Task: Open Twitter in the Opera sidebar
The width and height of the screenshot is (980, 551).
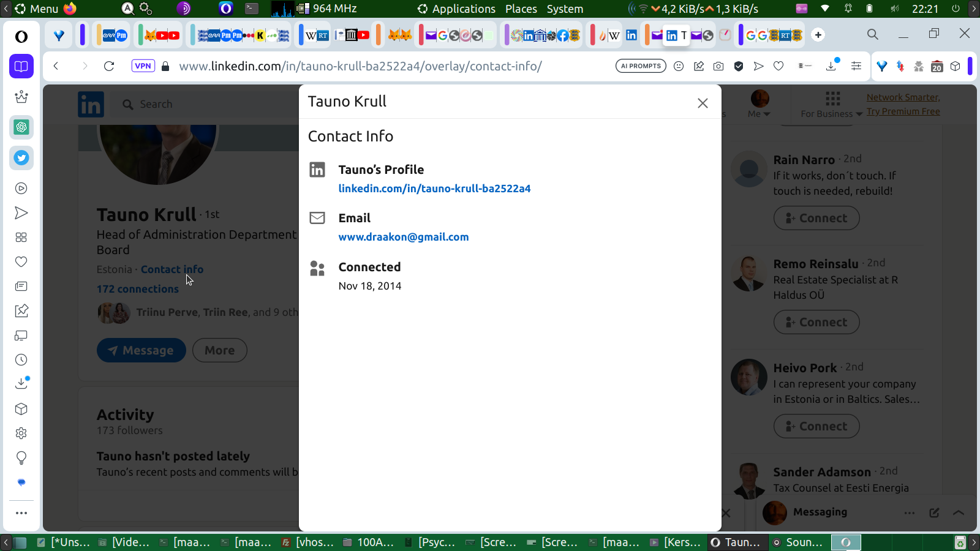Action: [21, 158]
